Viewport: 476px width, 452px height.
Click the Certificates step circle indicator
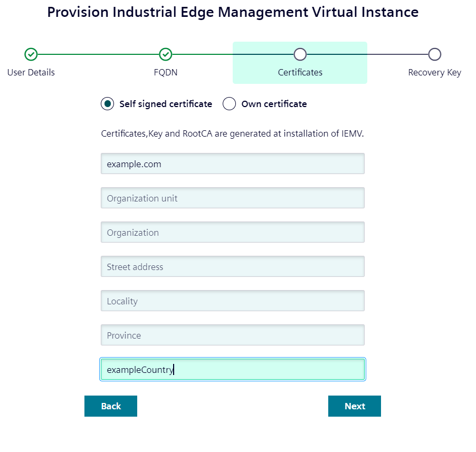coord(300,54)
